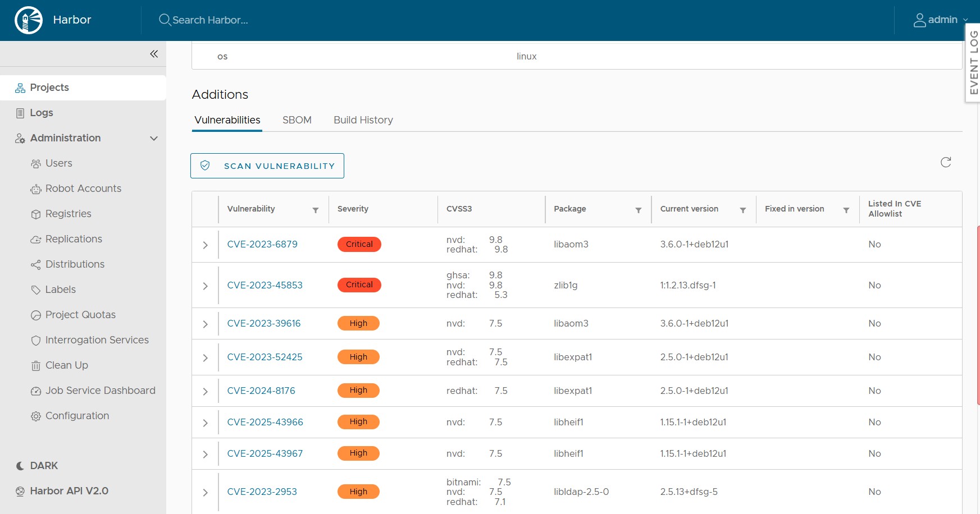Switch to the Build History tab

point(363,120)
